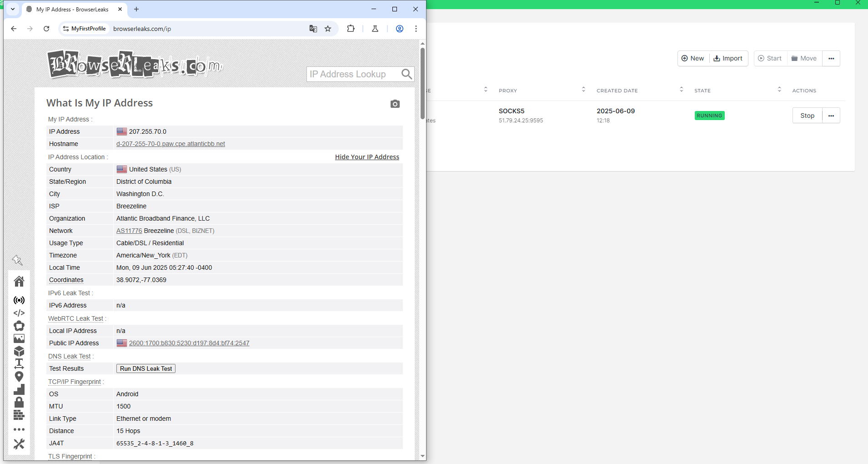Open the tab search dropdown chevron
Screen dimensions: 868x464
[x=13, y=9]
